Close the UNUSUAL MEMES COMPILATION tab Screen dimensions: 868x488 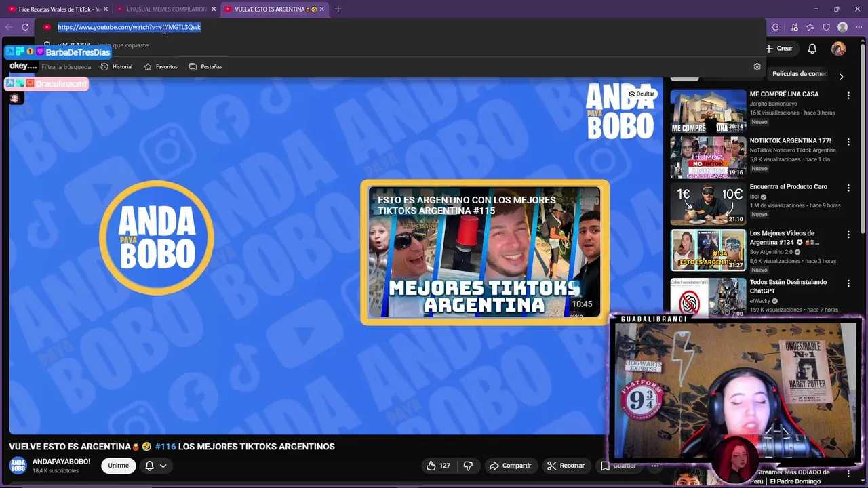click(x=214, y=9)
